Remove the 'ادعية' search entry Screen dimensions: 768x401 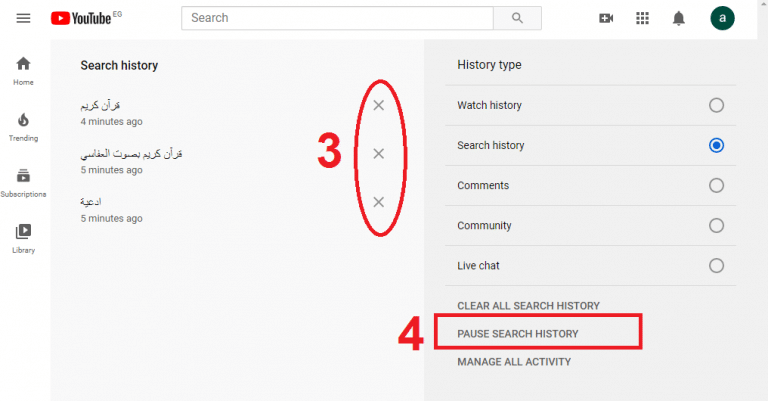click(x=379, y=202)
